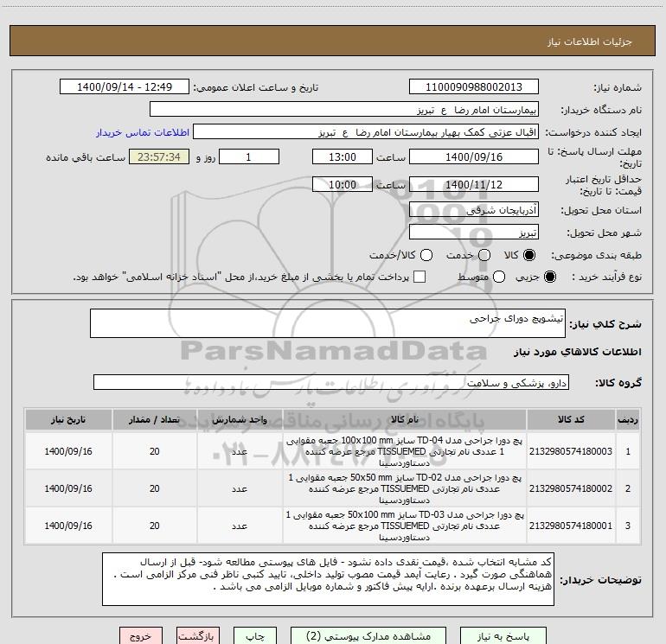The width and height of the screenshot is (666, 644).
Task: Click the خروج exit button
Action: (141, 636)
